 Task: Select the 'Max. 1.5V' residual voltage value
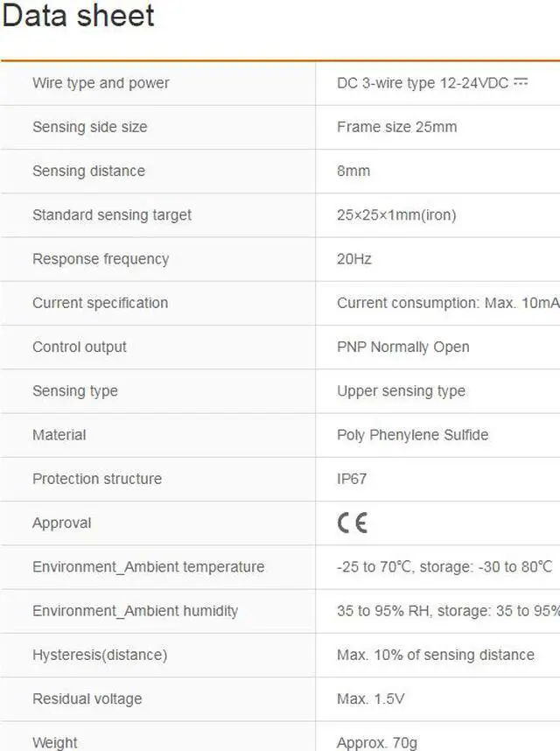pos(370,698)
